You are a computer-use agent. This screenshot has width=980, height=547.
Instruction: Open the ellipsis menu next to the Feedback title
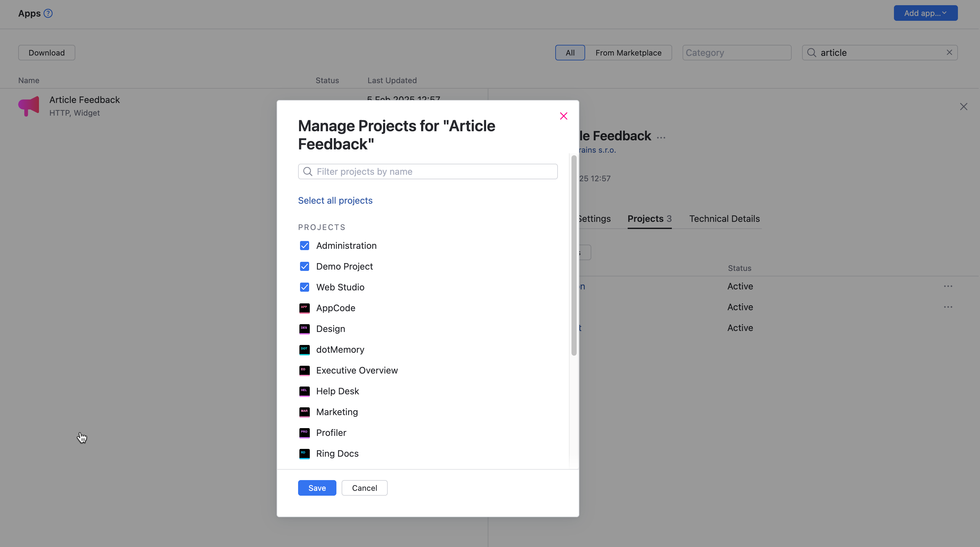(x=661, y=137)
